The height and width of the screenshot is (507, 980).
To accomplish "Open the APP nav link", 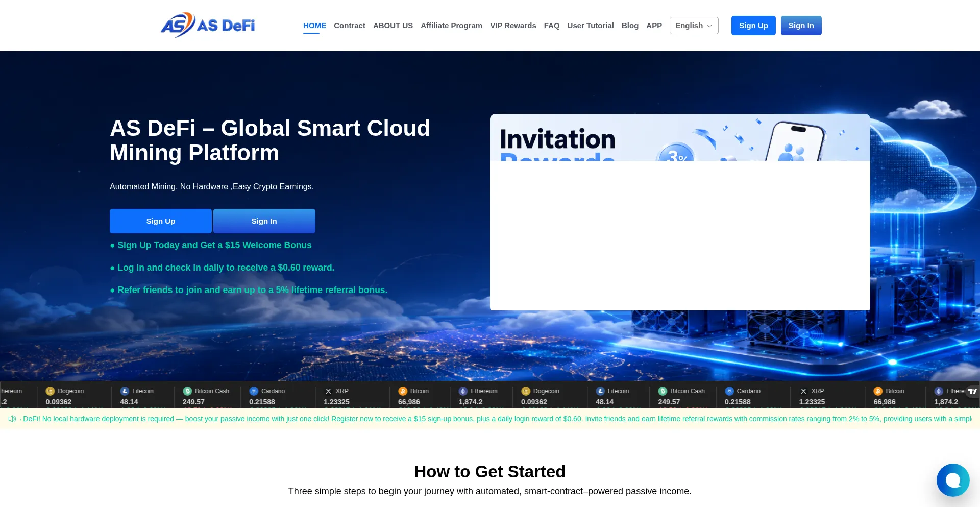I will tap(654, 26).
